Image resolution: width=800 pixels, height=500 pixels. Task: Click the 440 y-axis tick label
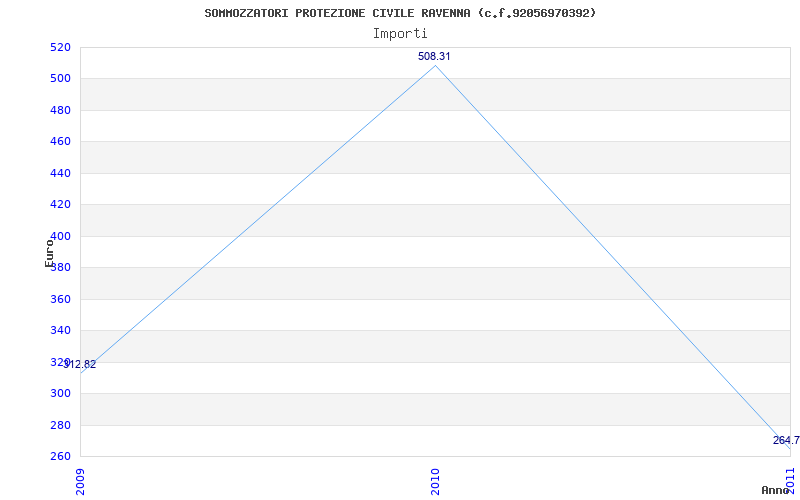[x=60, y=173]
